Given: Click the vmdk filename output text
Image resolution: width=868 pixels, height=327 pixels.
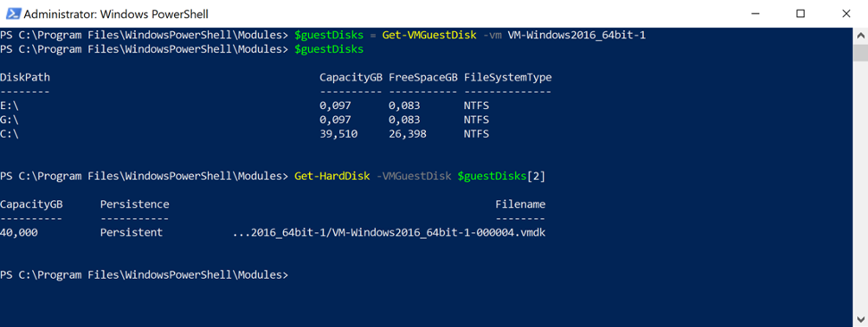Looking at the screenshot, I should (x=389, y=233).
